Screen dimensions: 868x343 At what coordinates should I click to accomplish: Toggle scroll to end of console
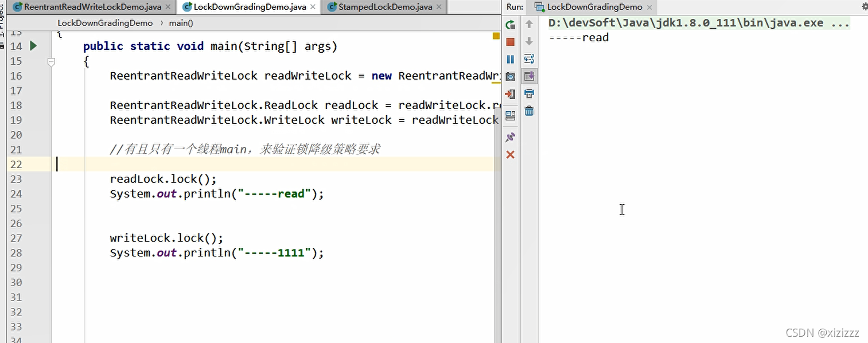(529, 76)
